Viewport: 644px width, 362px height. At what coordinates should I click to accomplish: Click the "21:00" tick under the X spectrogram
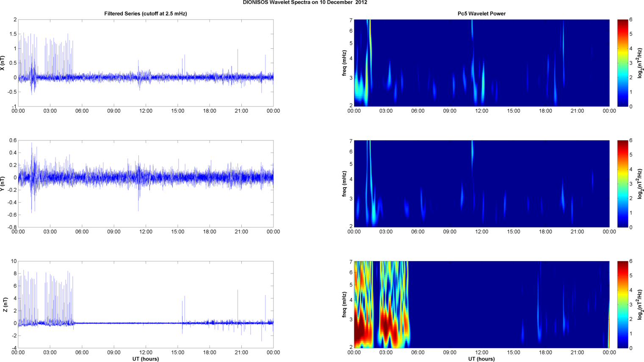pos(577,111)
